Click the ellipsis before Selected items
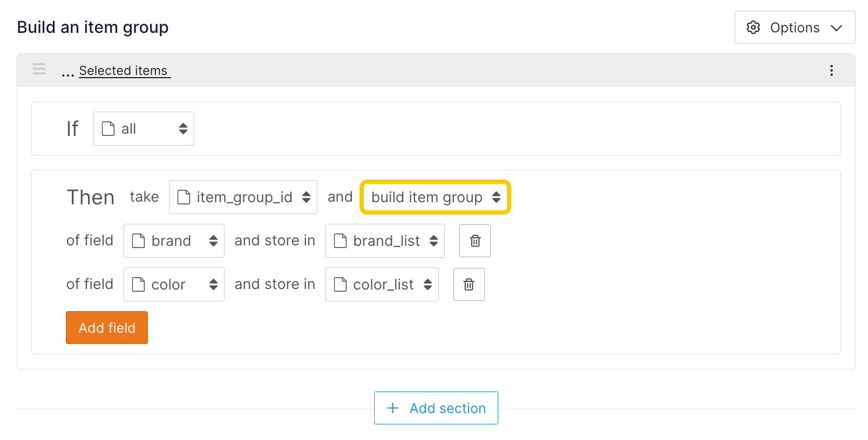868x440 pixels. click(x=67, y=73)
